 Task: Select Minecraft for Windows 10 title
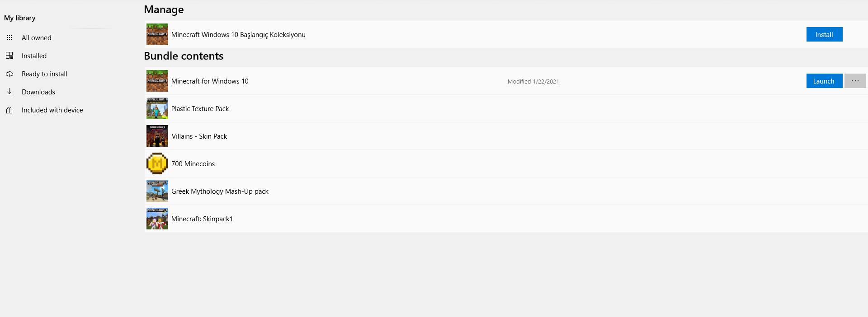(210, 81)
